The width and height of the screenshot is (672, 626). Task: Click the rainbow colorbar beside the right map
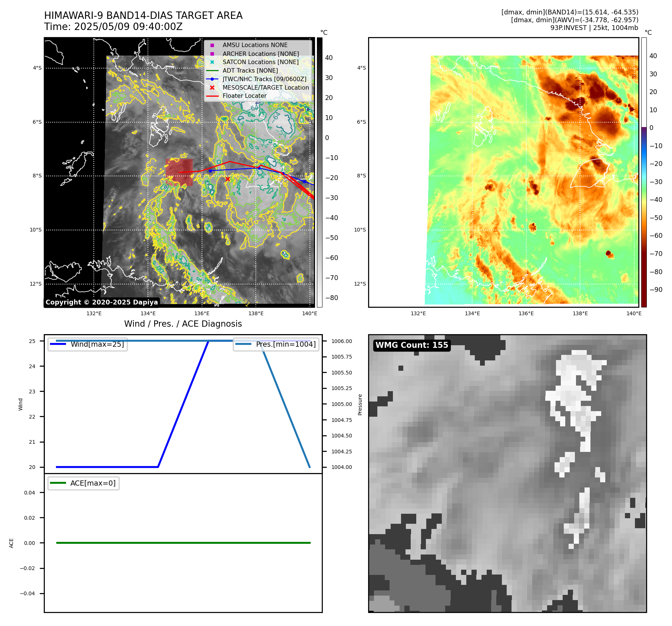tap(644, 172)
